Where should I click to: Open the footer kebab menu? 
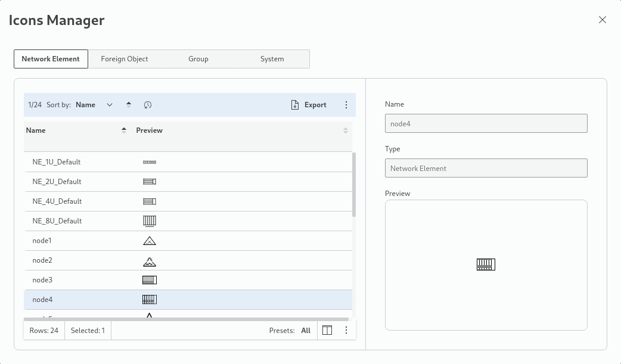(x=346, y=331)
